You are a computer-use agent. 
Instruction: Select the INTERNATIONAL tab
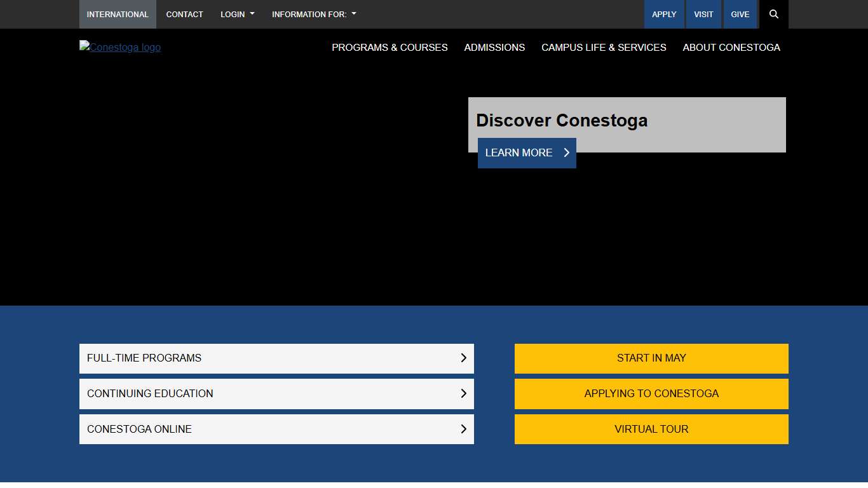pos(118,14)
